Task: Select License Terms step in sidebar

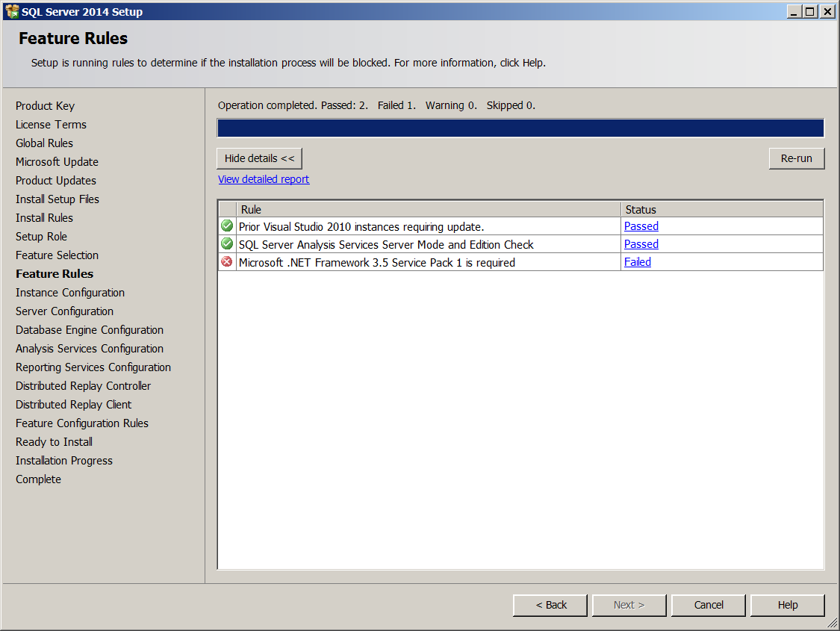Action: click(x=51, y=125)
